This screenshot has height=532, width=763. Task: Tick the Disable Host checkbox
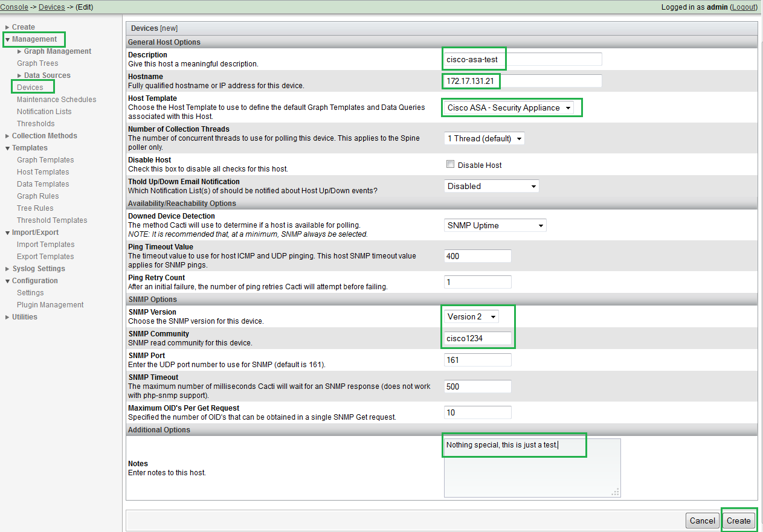tap(449, 164)
